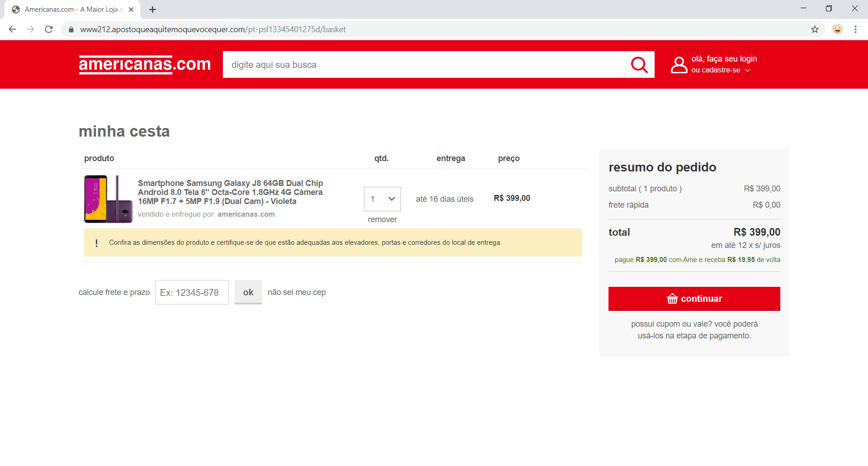Click the padlock site security icon
This screenshot has height=466, width=868.
[71, 29]
